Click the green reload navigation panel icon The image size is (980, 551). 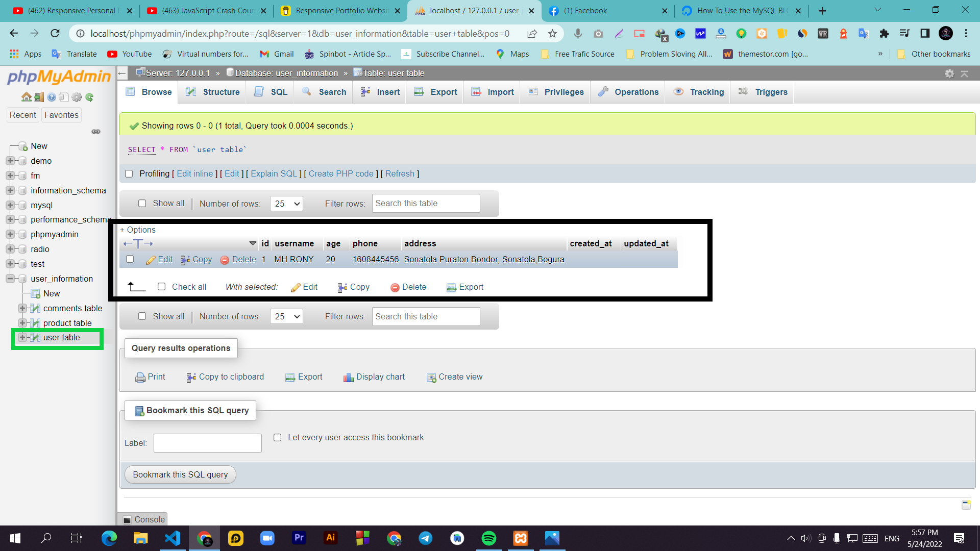pos(89,97)
